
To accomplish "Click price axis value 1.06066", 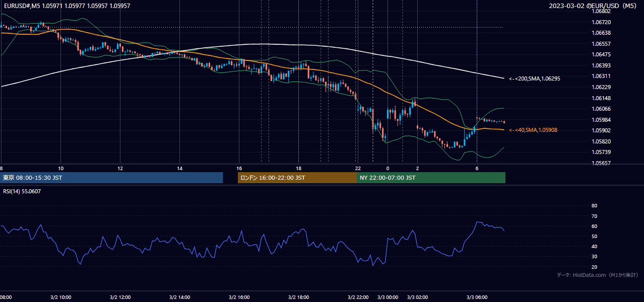I will pos(601,109).
